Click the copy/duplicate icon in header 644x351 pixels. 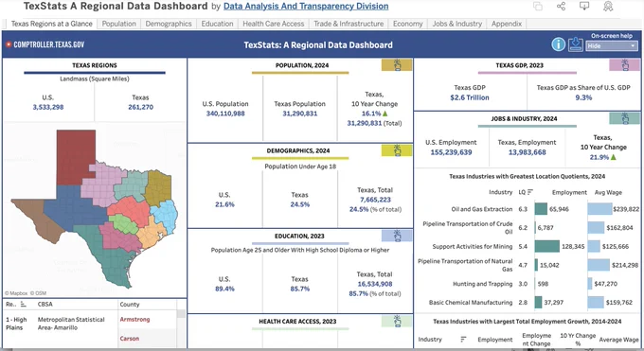coord(538,7)
